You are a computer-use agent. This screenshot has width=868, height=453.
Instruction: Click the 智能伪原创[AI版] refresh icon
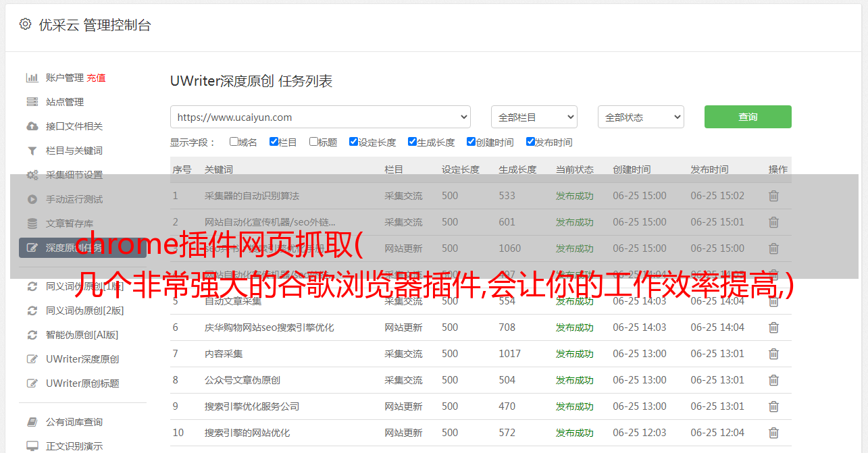(x=32, y=335)
